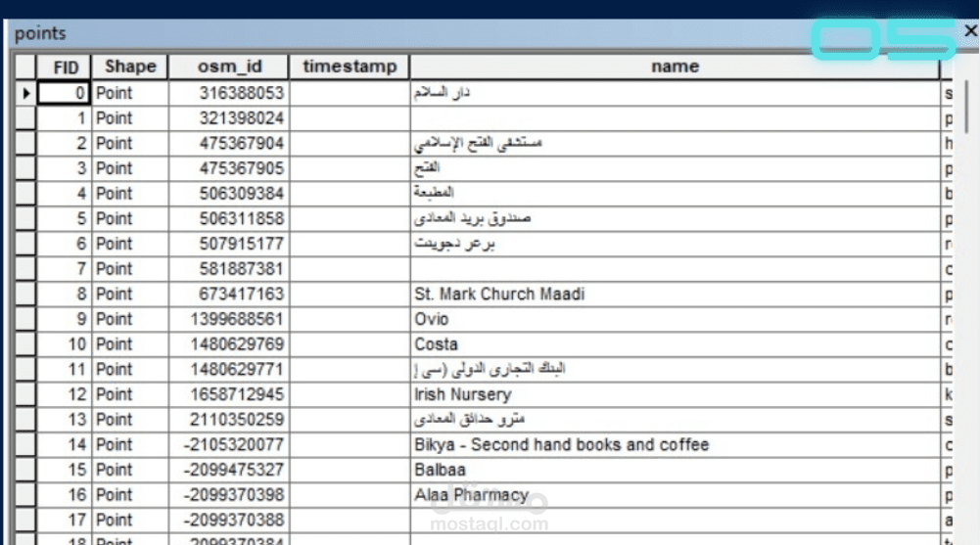Click the Arabic name cell in row 2

click(675, 143)
